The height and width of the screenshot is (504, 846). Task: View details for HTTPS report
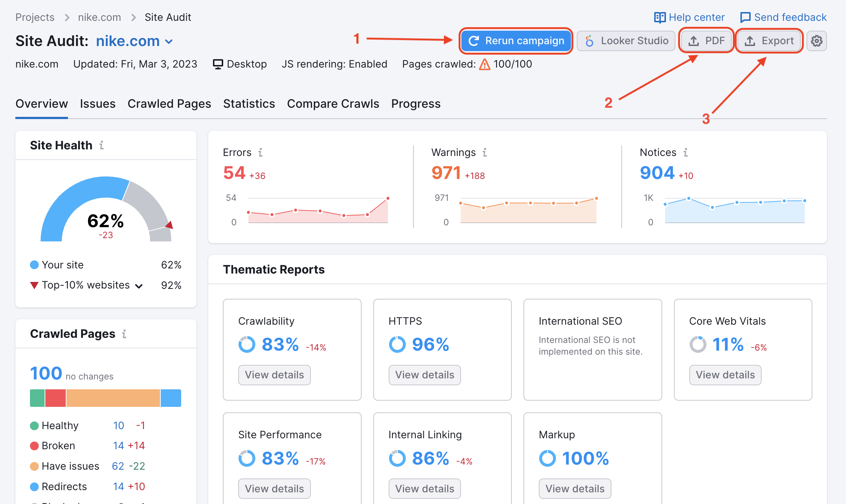(424, 375)
